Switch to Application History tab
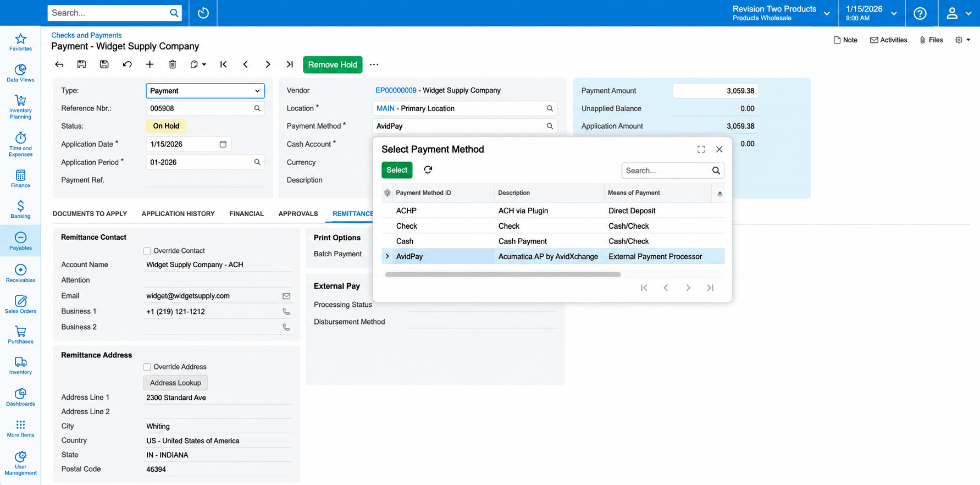This screenshot has height=485, width=980. coord(178,214)
